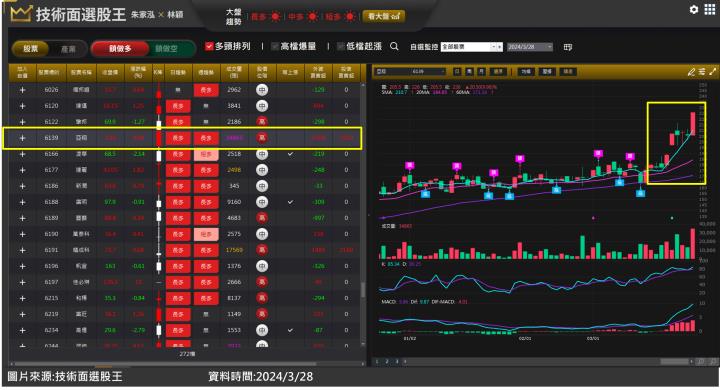Add stock 6190 to watchlist with plus

[22, 234]
